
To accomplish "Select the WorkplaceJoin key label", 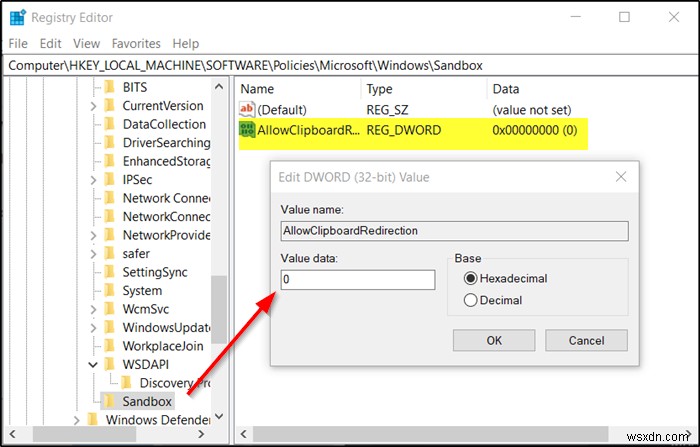I will [x=162, y=346].
